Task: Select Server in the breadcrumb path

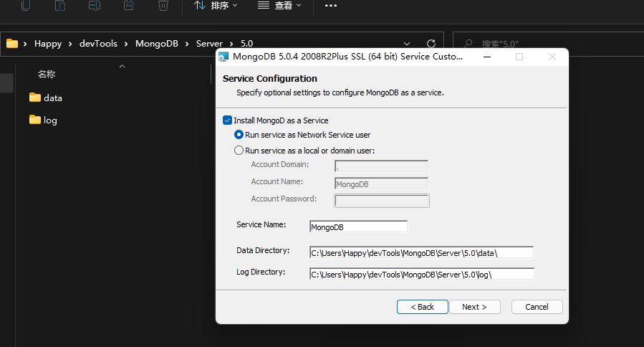Action: point(209,44)
